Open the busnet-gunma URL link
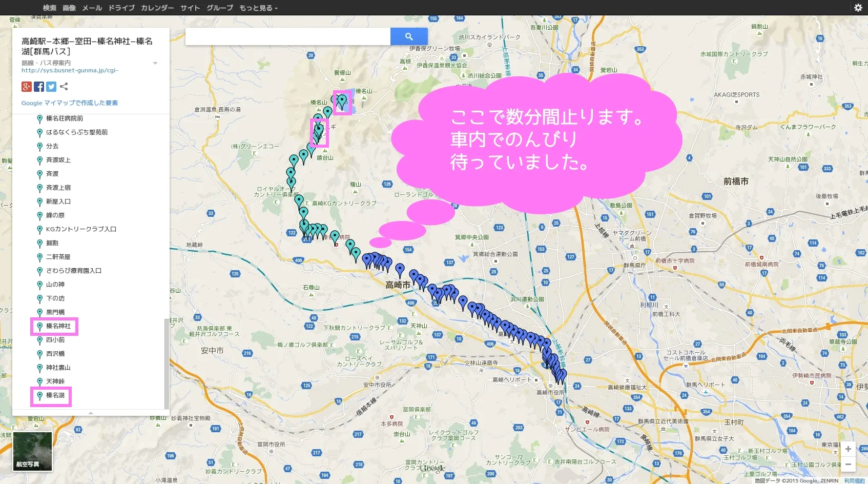 pyautogui.click(x=70, y=70)
